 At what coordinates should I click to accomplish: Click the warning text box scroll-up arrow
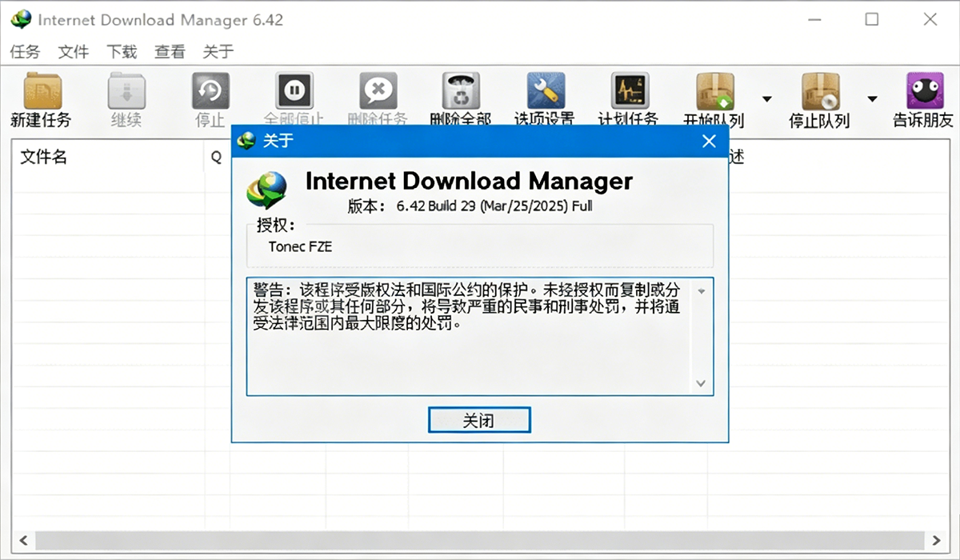701,291
